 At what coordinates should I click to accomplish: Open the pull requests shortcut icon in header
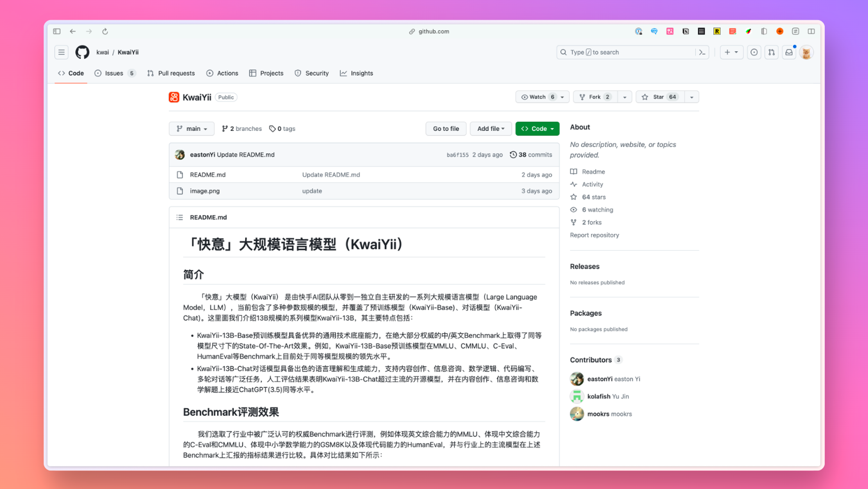click(771, 52)
